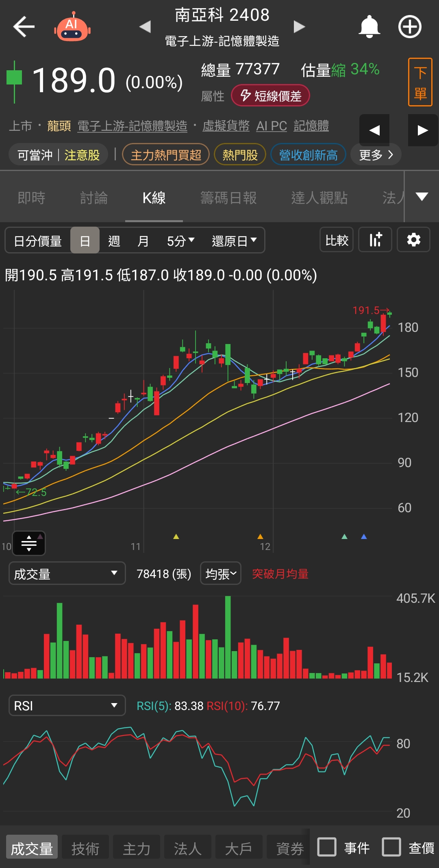Switch to the 討論 tab
The image size is (439, 868).
[94, 198]
